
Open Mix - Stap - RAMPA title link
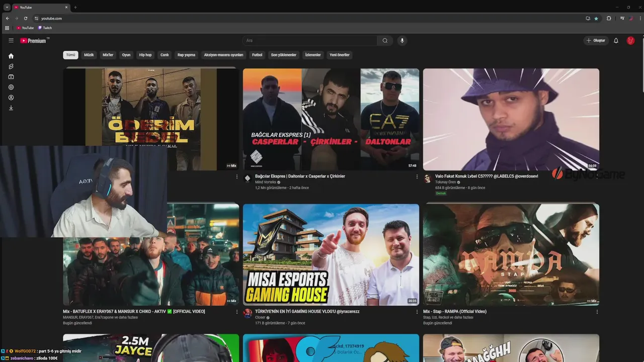(455, 312)
